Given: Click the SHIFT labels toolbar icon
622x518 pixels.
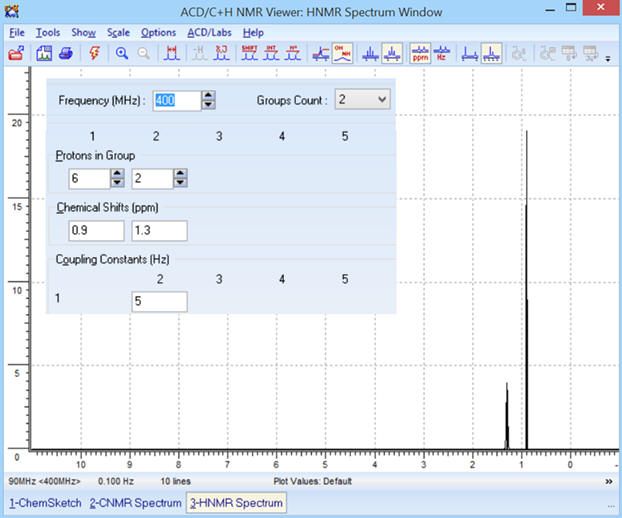Looking at the screenshot, I should coord(250,53).
